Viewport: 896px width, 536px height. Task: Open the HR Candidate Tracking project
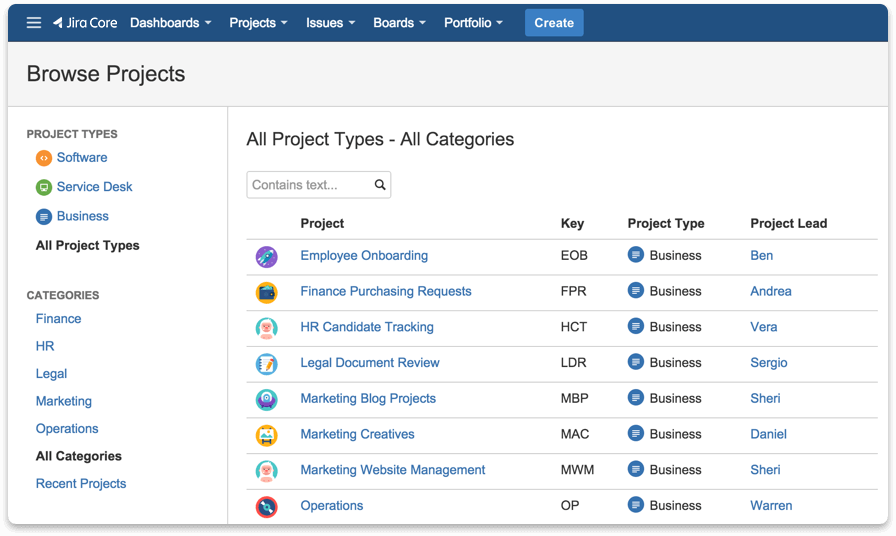tap(367, 327)
